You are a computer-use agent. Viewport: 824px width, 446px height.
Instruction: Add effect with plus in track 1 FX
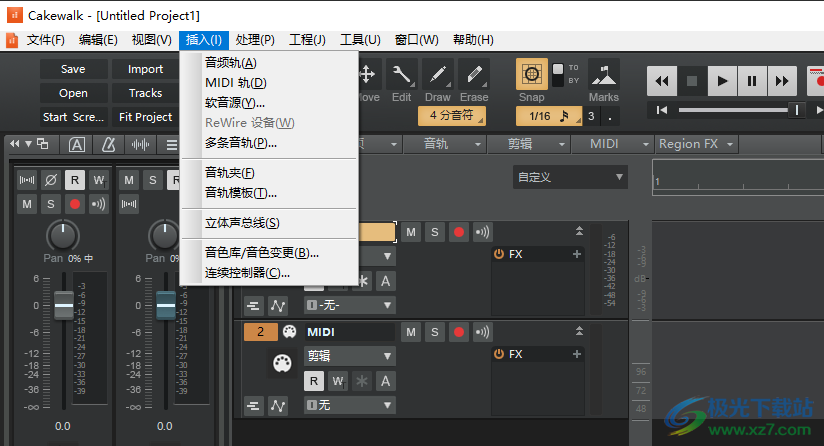(576, 254)
